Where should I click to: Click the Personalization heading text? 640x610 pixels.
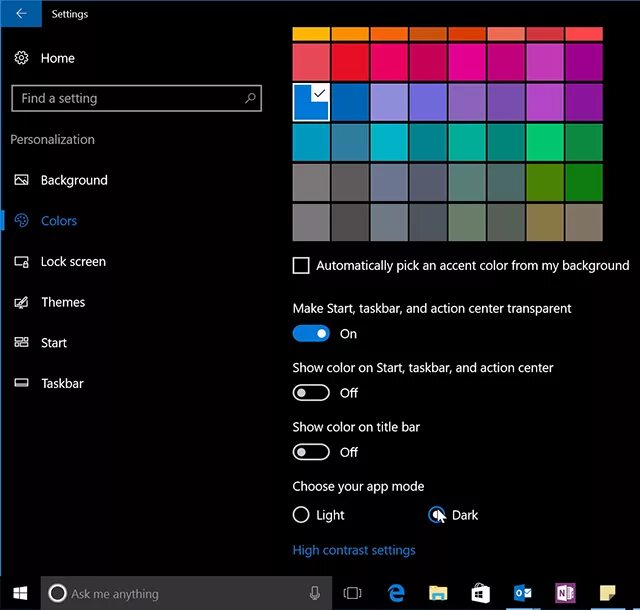tap(52, 140)
